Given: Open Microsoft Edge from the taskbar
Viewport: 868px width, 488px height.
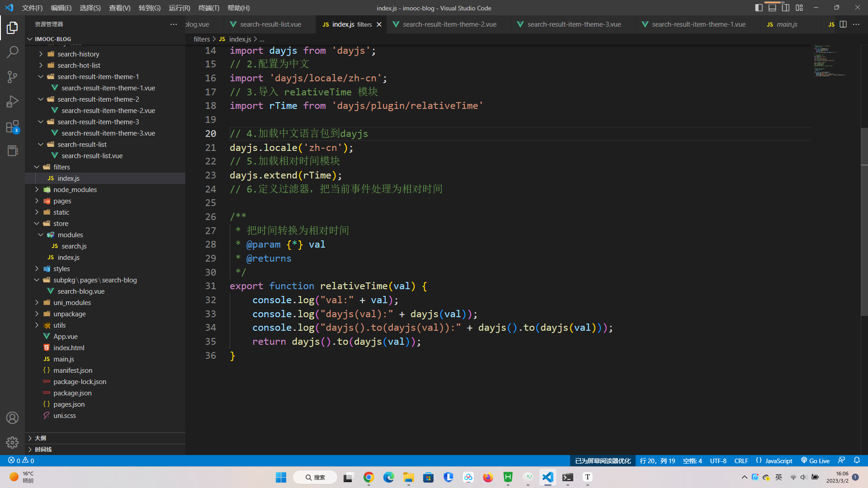Looking at the screenshot, I should 388,477.
